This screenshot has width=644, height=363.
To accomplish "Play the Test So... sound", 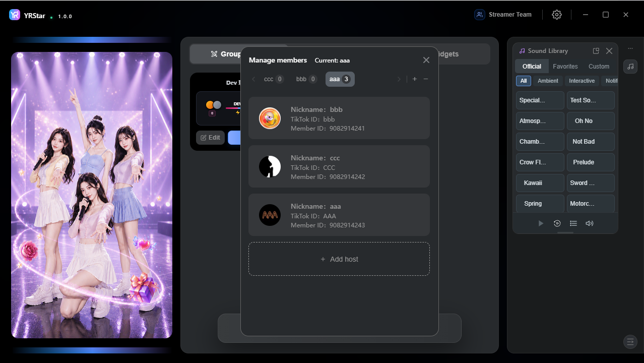I will (591, 100).
